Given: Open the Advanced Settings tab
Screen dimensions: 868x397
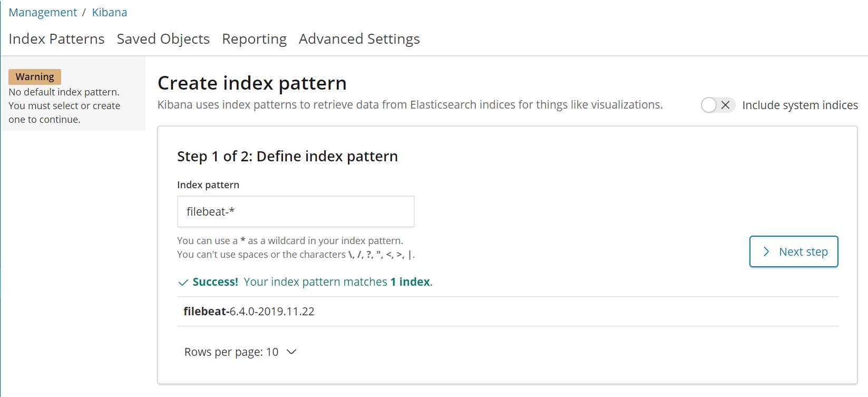Looking at the screenshot, I should tap(359, 39).
